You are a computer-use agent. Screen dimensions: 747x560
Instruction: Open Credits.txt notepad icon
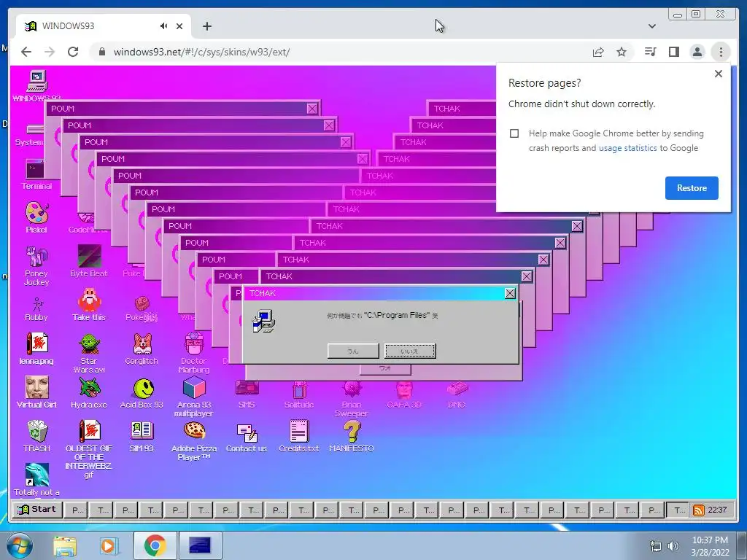[x=298, y=436]
